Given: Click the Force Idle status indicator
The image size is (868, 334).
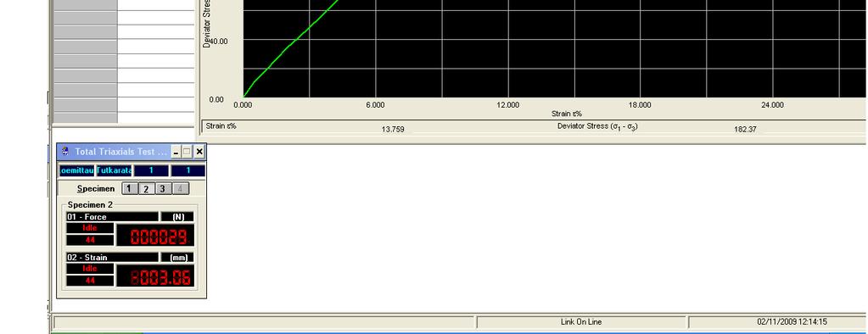Looking at the screenshot, I should pyautogui.click(x=90, y=228).
